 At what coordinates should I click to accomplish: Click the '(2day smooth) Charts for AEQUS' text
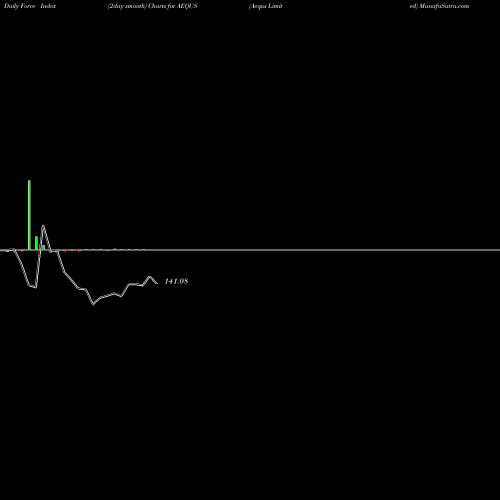153,6
